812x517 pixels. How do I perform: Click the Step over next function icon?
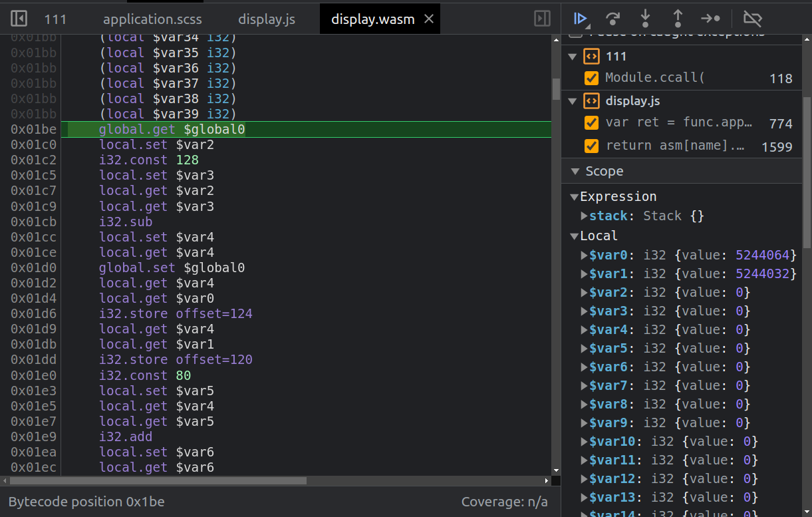pyautogui.click(x=612, y=19)
